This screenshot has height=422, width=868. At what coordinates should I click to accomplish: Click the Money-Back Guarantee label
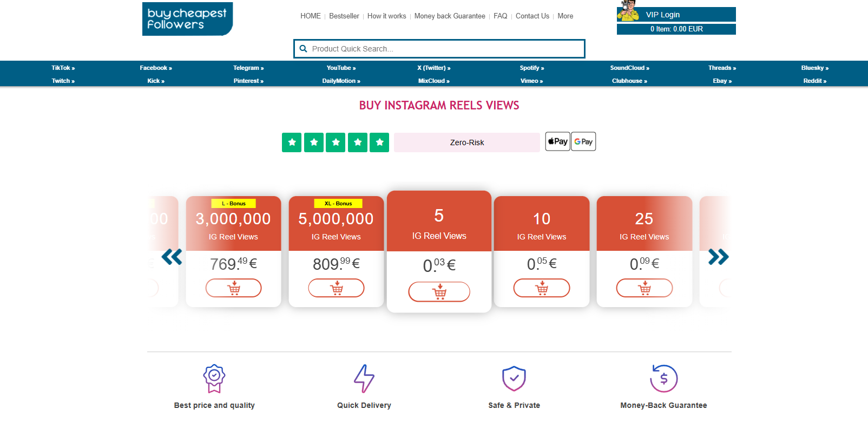(x=664, y=405)
